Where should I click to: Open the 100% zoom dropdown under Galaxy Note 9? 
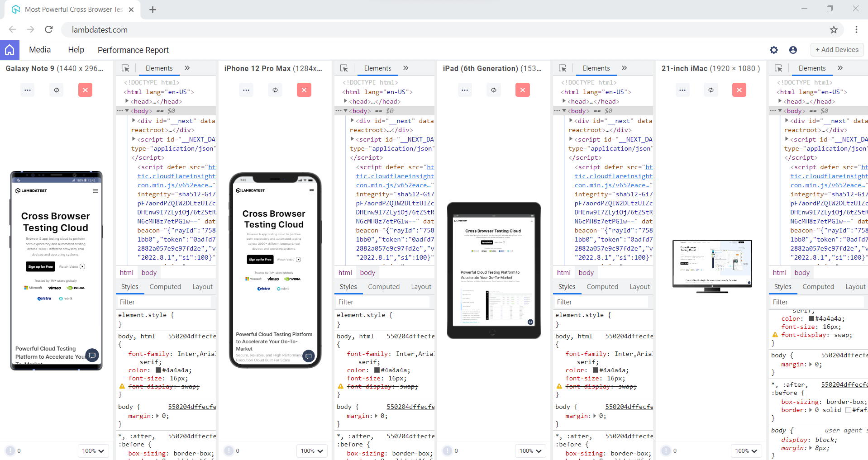tap(93, 451)
